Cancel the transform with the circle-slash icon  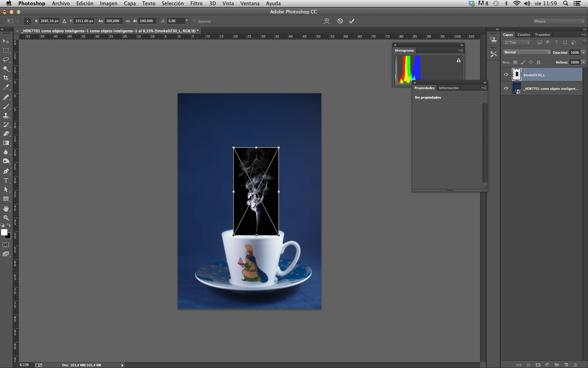point(340,21)
